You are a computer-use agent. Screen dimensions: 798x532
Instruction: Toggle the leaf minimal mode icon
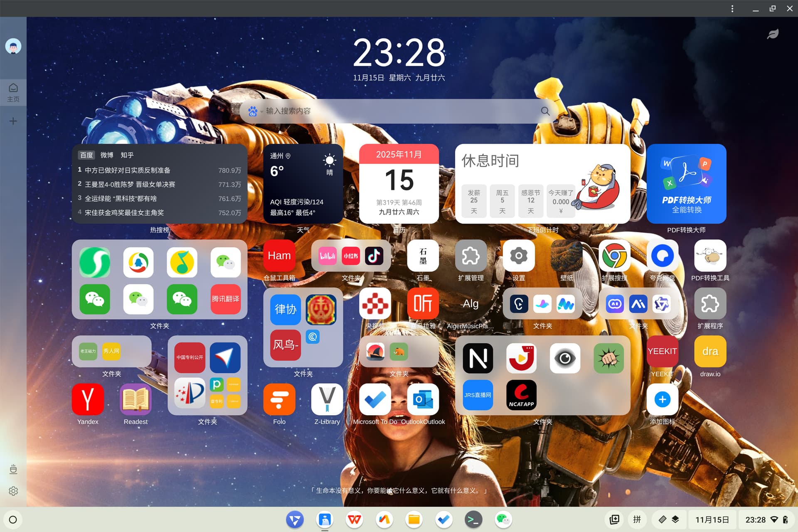tap(773, 34)
